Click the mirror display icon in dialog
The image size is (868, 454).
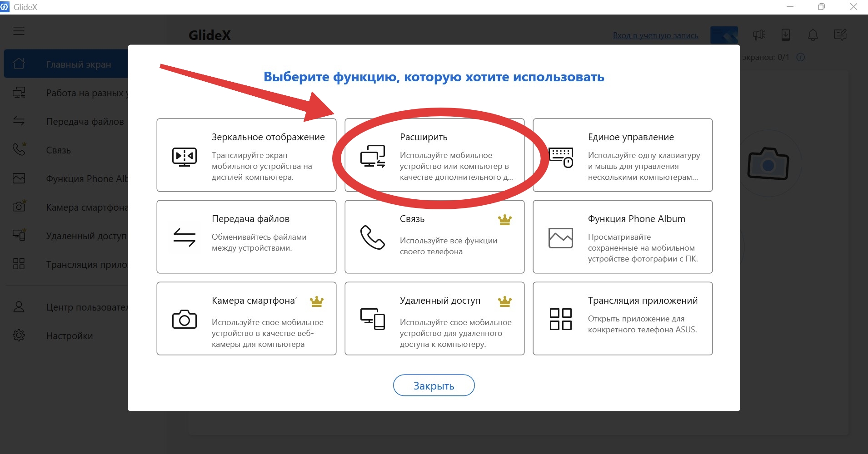pyautogui.click(x=185, y=157)
